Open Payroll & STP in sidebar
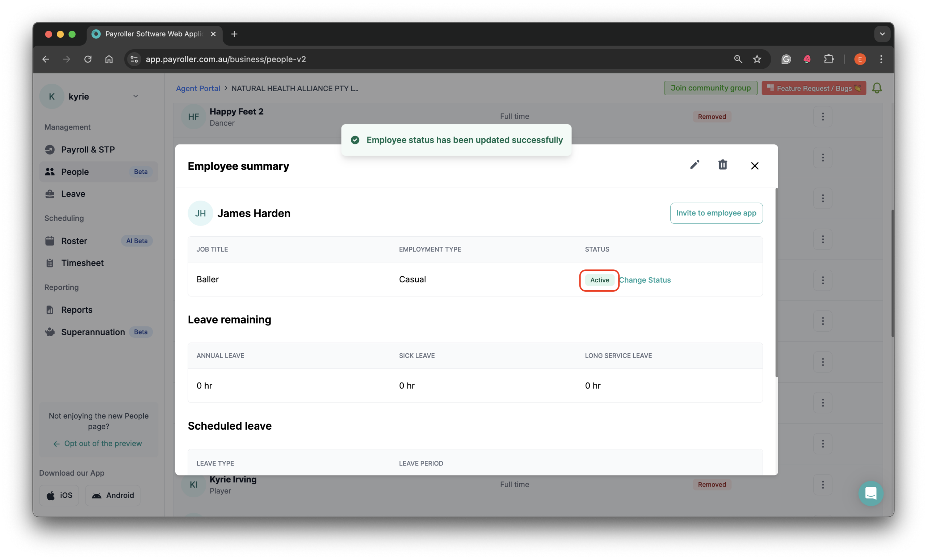This screenshot has width=927, height=560. (x=88, y=150)
